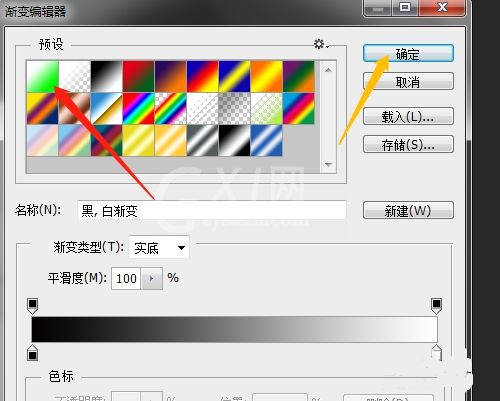500x401 pixels.
Task: Pick the orange-gold metallic preset
Action: [x=171, y=140]
